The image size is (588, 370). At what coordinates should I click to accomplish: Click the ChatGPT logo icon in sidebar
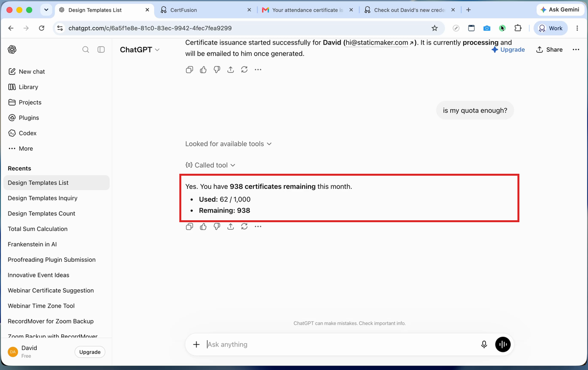[12, 49]
